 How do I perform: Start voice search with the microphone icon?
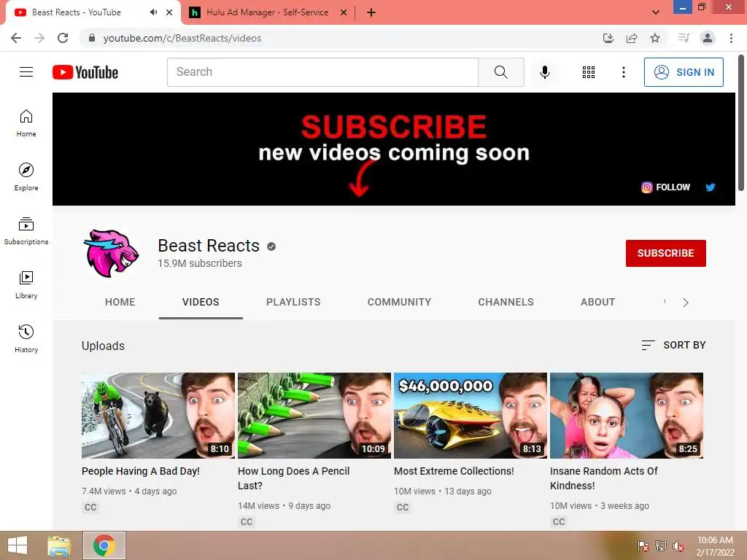pos(544,72)
